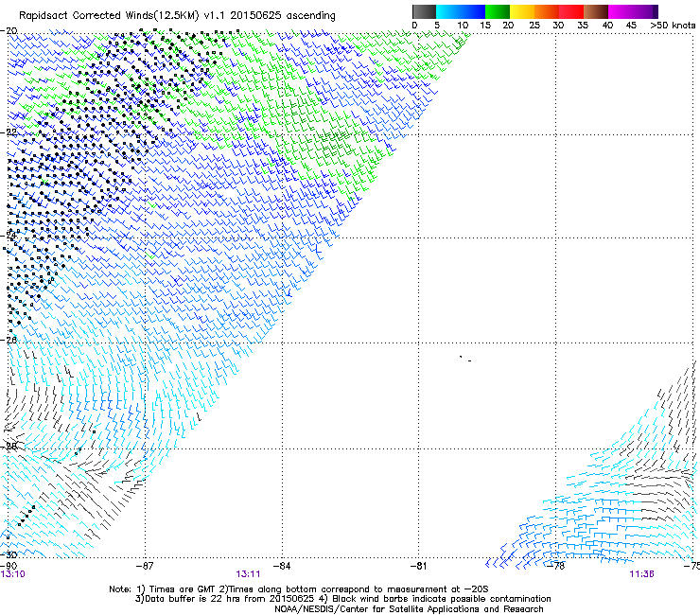700x615 pixels.
Task: Click the gray 0-5 knots color segment
Action: [424, 11]
